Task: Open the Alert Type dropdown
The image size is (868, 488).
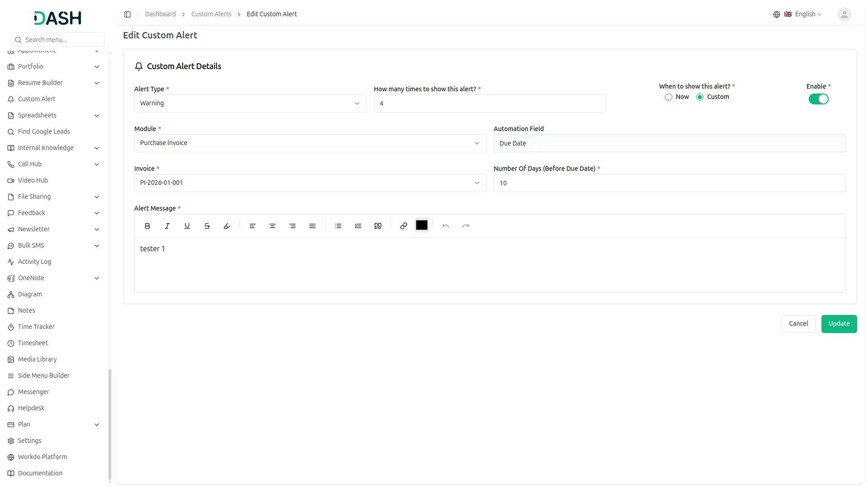Action: point(250,103)
